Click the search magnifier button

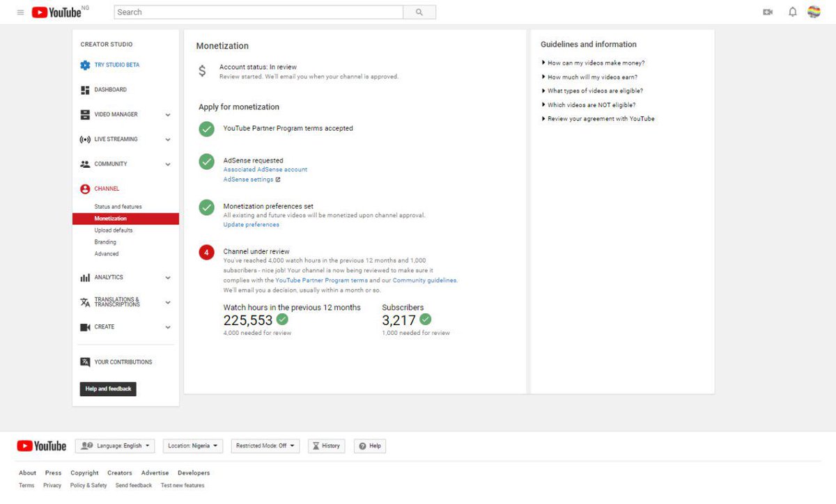419,12
